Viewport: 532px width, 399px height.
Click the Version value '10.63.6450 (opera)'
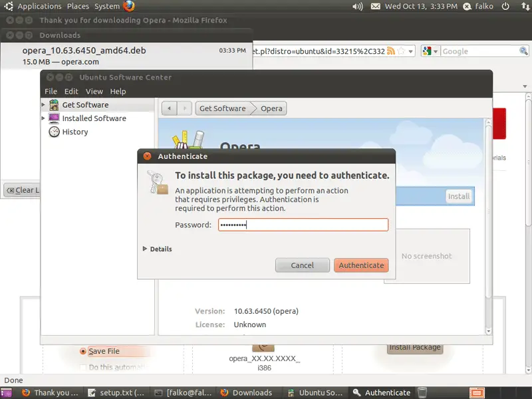tap(266, 311)
